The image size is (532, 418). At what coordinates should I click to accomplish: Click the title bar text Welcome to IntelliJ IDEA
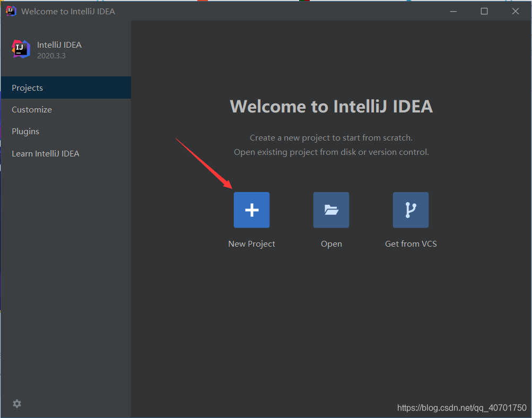point(68,11)
